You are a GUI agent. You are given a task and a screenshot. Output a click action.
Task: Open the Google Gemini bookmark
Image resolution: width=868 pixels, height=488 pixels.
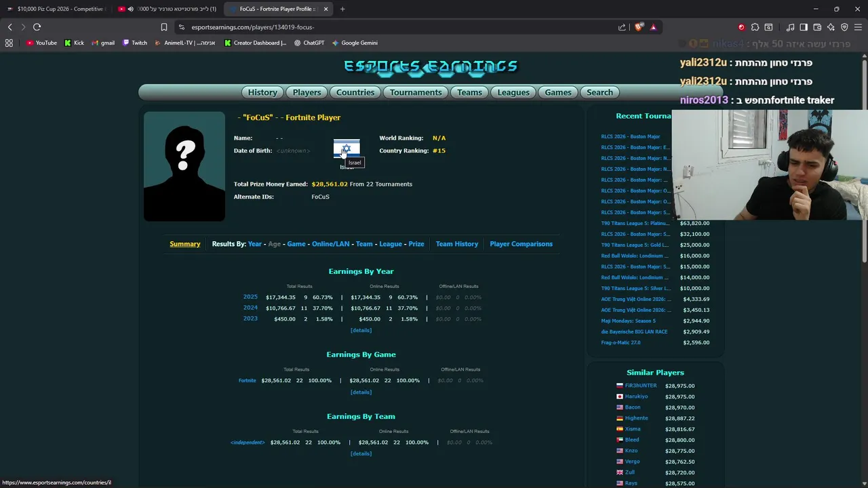[x=355, y=43]
